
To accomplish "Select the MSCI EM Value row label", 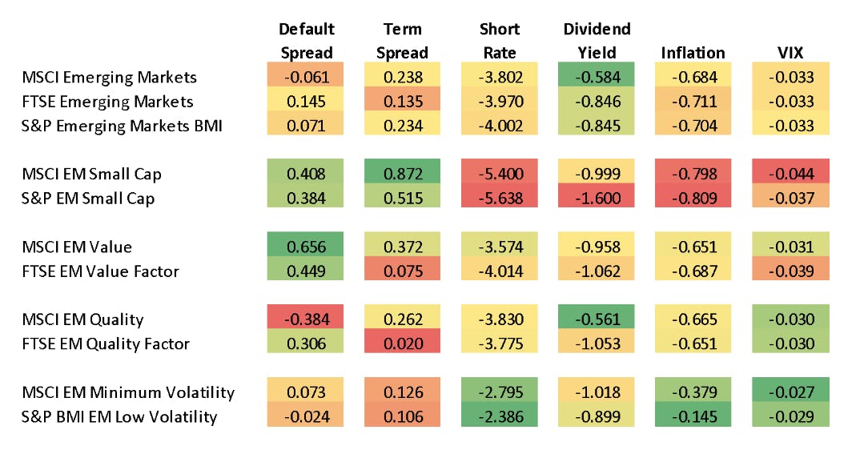I will point(77,247).
